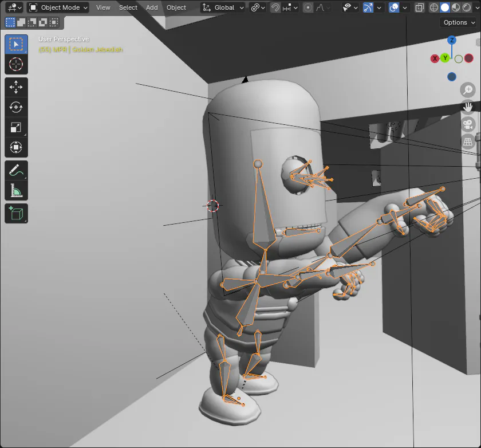Image resolution: width=481 pixels, height=448 pixels.
Task: Toggle proportional editing
Action: (x=307, y=7)
